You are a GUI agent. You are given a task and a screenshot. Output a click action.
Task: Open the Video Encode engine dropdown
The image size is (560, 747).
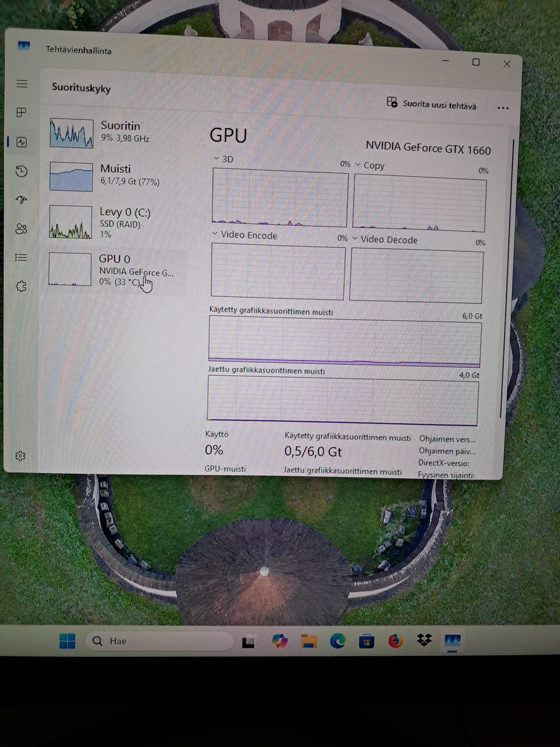tap(215, 233)
